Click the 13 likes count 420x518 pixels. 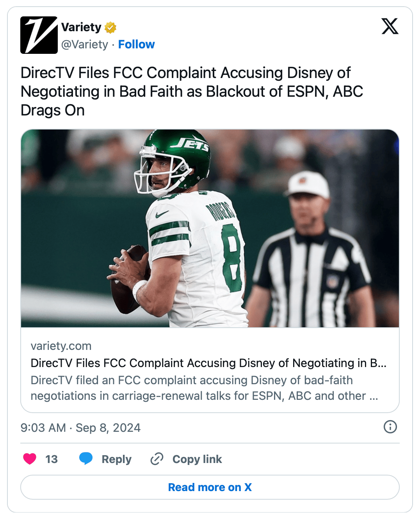click(52, 459)
